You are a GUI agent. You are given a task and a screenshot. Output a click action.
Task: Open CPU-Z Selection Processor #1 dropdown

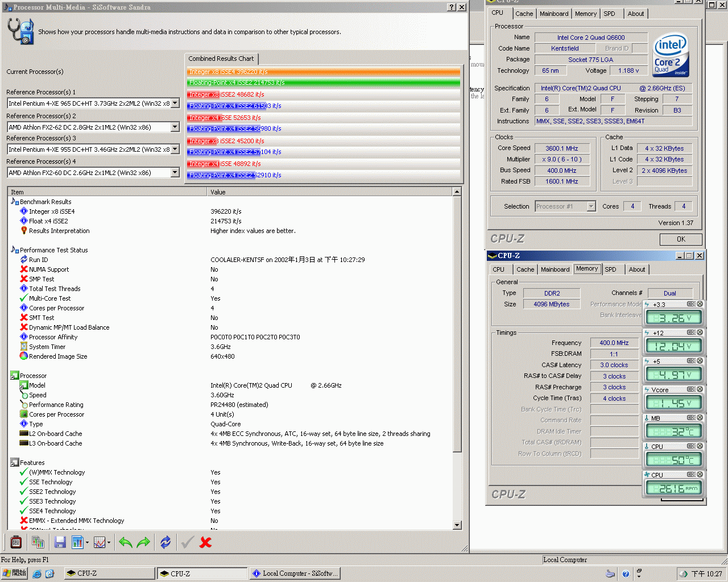coord(591,206)
